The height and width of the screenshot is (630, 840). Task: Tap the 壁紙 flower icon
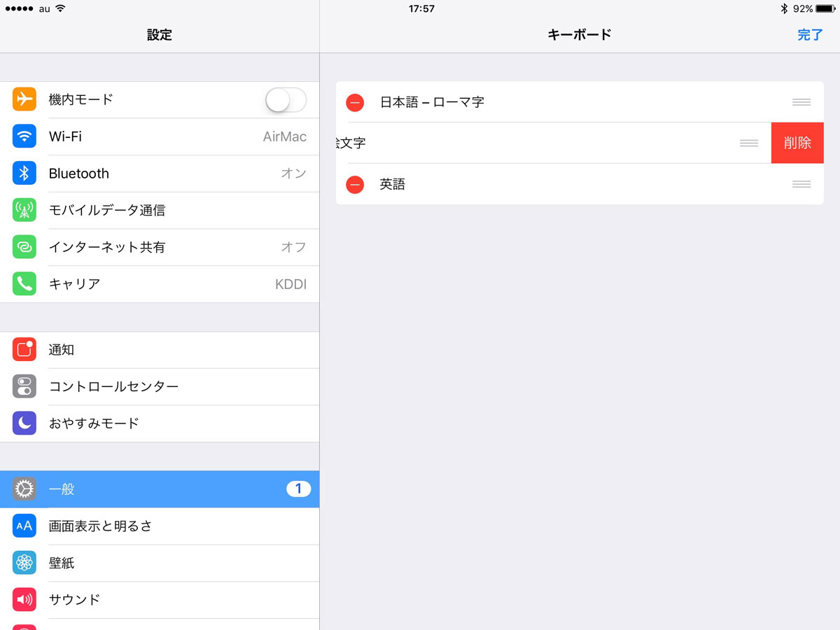point(24,563)
